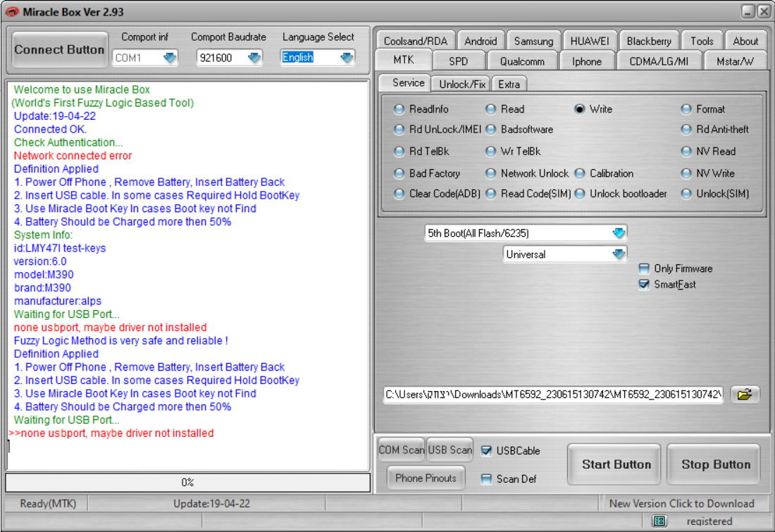This screenshot has height=532, width=775.
Task: Open the Extra sub-tab
Action: coord(509,84)
